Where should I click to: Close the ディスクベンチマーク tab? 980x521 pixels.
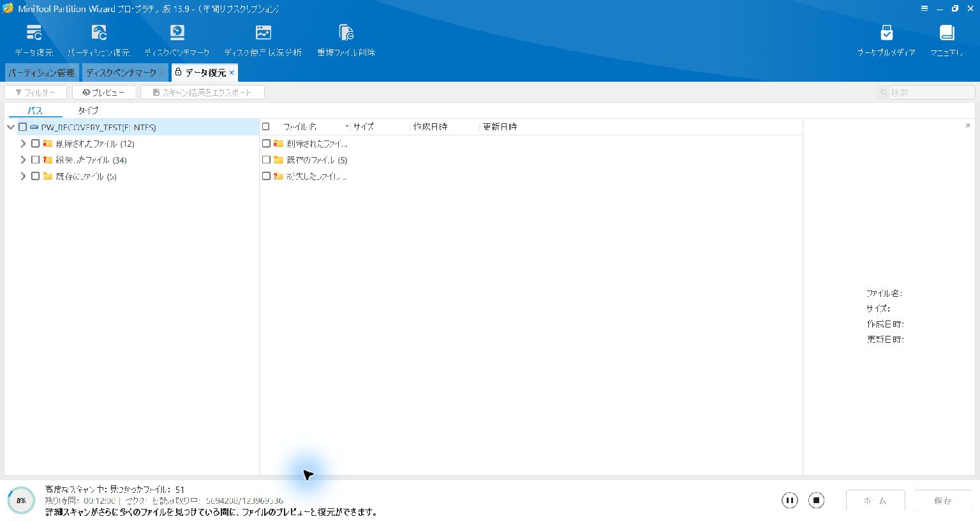click(162, 73)
